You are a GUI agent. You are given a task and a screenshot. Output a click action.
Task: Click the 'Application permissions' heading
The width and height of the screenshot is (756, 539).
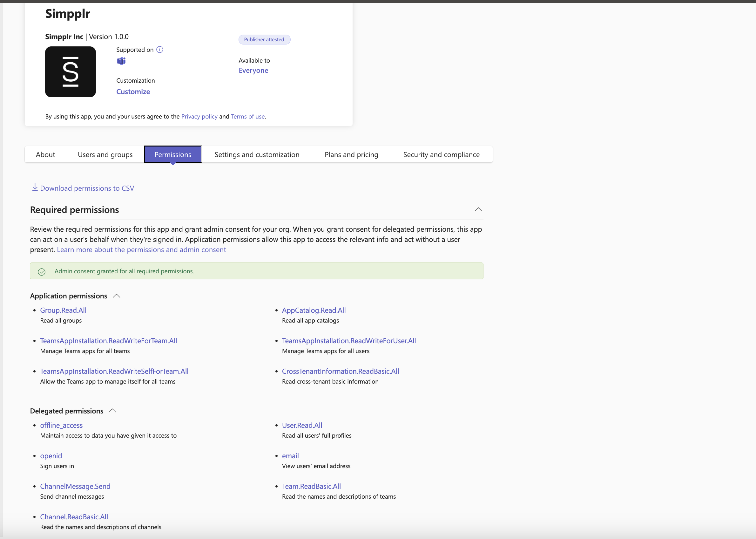[69, 296]
